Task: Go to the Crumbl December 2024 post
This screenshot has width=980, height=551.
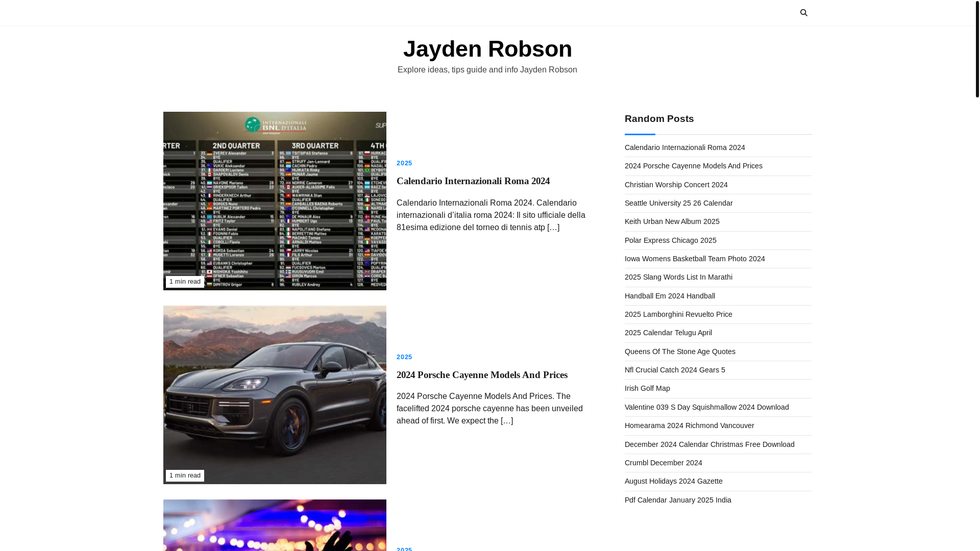Action: tap(663, 463)
